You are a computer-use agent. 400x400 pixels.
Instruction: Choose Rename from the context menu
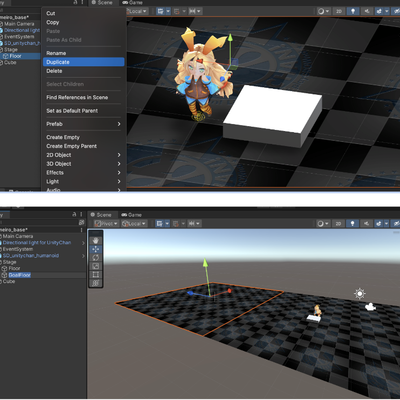coord(83,53)
